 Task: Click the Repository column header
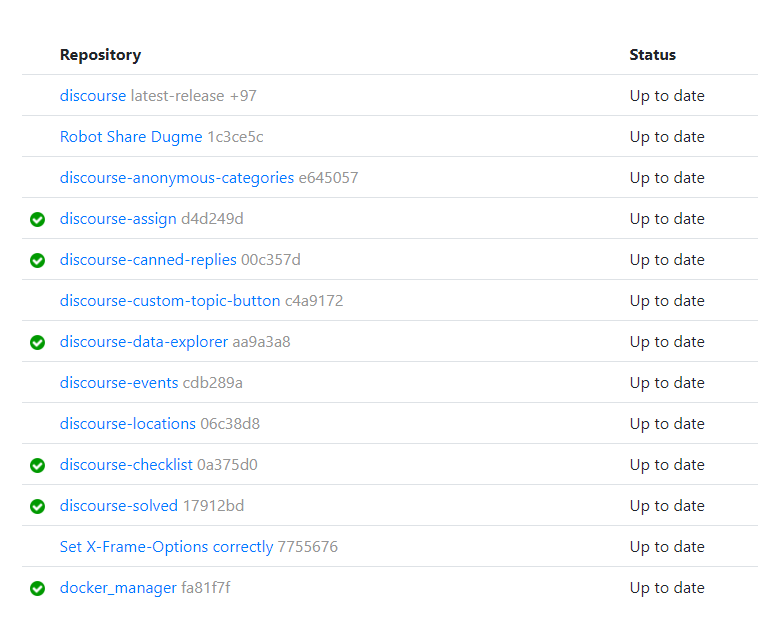click(101, 55)
